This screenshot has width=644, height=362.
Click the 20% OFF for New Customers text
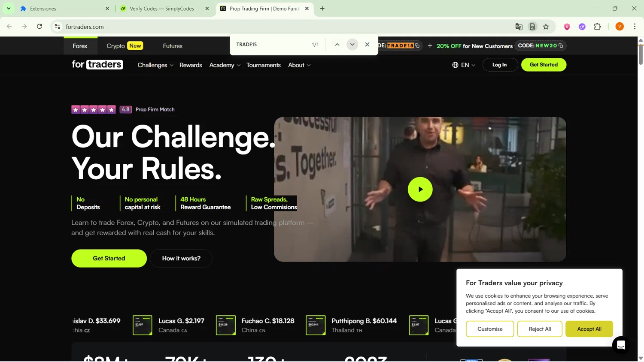pos(474,46)
